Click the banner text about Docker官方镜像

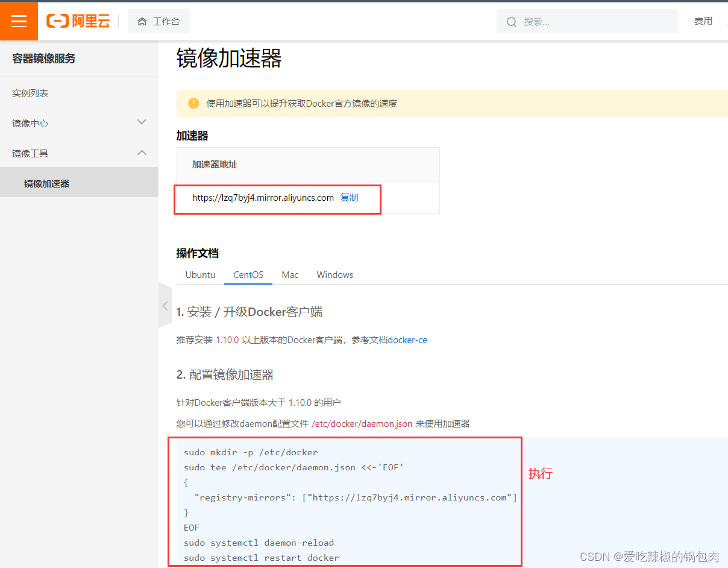pyautogui.click(x=302, y=103)
